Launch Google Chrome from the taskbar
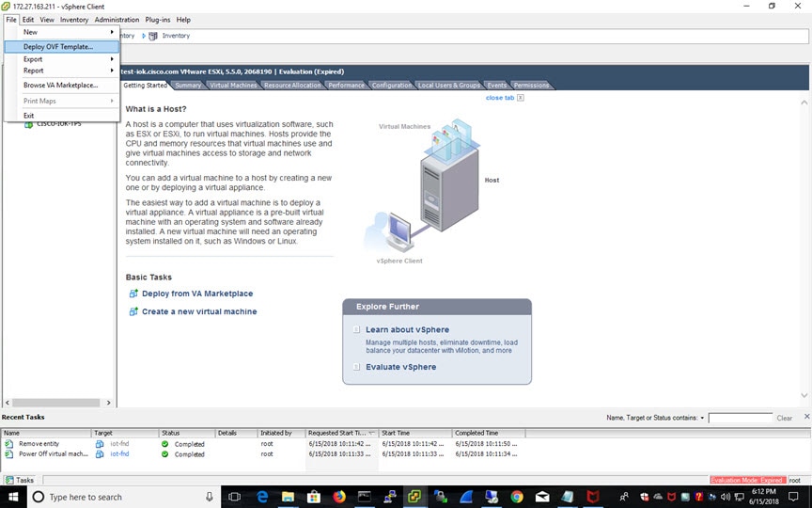The width and height of the screenshot is (812, 508). (517, 497)
